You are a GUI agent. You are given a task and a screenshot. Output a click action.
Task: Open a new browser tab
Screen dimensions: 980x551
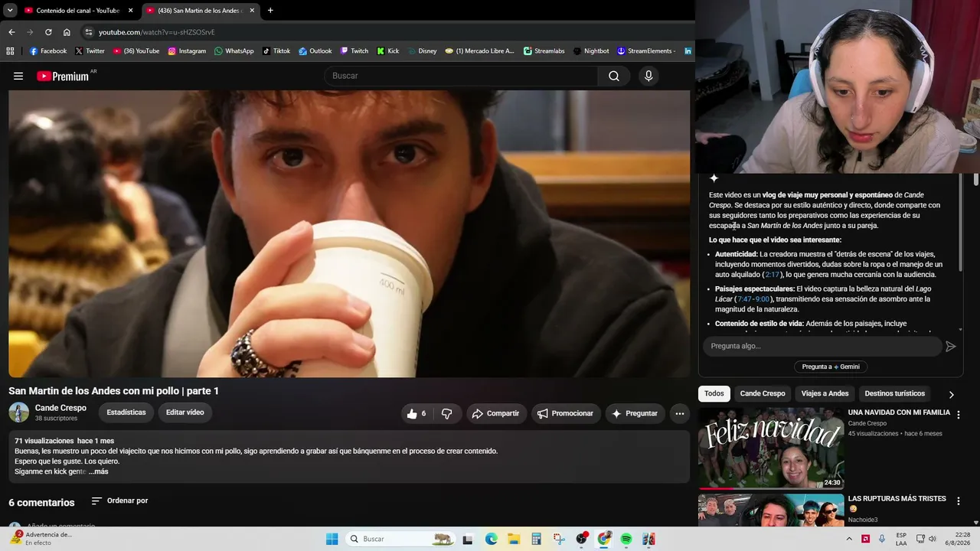(270, 11)
